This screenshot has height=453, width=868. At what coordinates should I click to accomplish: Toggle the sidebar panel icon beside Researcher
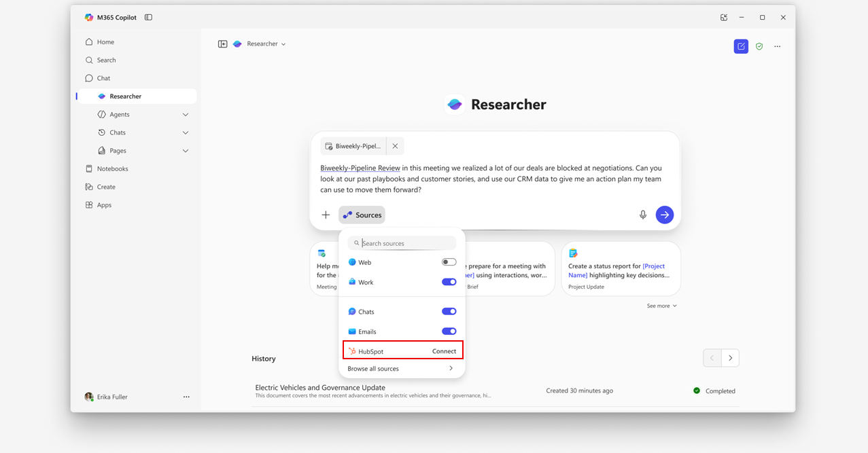[x=222, y=44]
